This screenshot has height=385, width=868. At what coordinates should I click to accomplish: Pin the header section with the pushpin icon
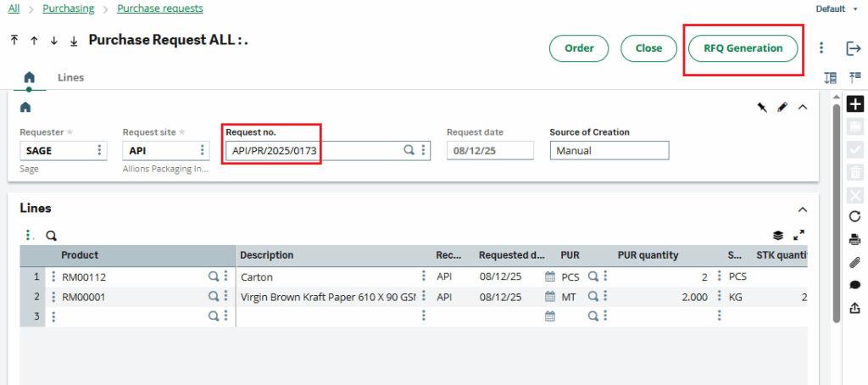click(x=761, y=107)
